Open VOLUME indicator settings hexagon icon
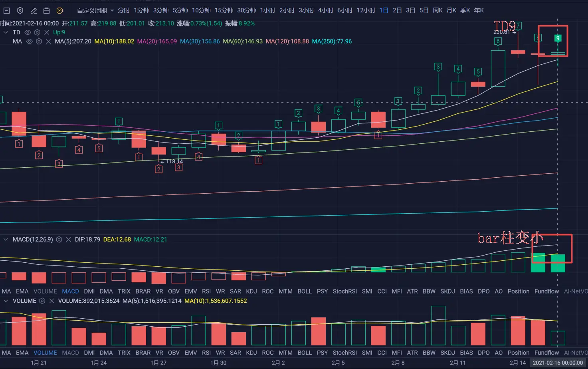The height and width of the screenshot is (369, 588). (42, 301)
